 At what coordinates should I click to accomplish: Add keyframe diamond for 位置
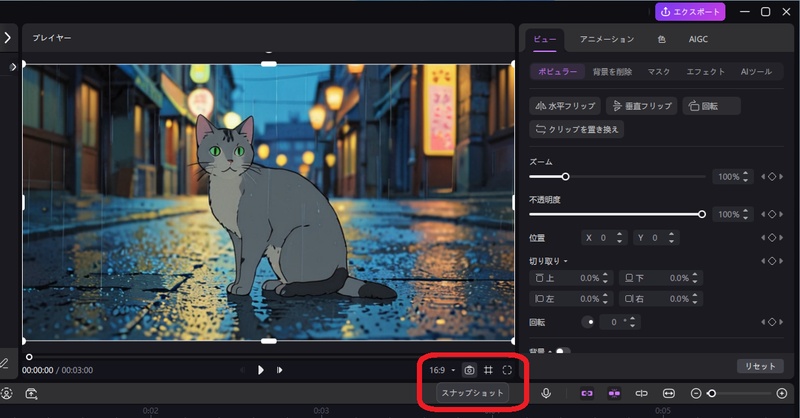pos(772,238)
